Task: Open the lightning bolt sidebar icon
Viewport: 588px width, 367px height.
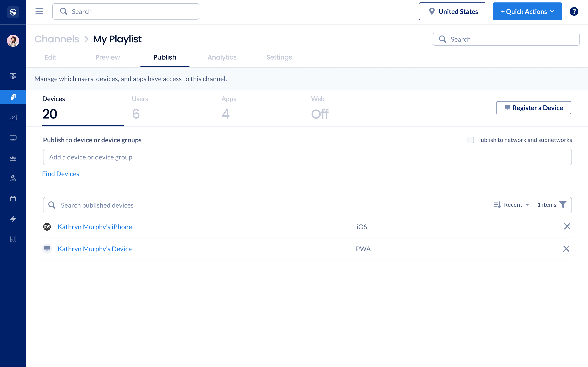Action: tap(13, 219)
